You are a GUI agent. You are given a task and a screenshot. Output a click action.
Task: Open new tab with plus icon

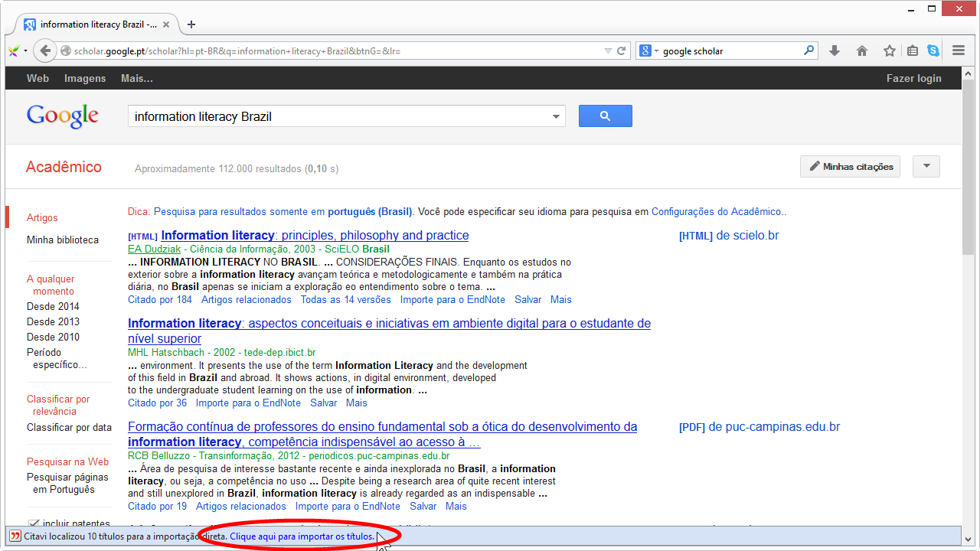click(x=191, y=24)
